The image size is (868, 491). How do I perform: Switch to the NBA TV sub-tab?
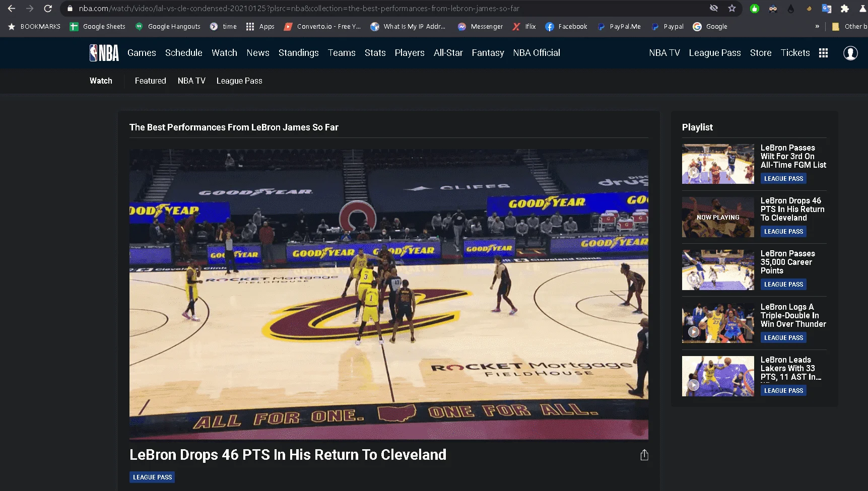tap(191, 81)
